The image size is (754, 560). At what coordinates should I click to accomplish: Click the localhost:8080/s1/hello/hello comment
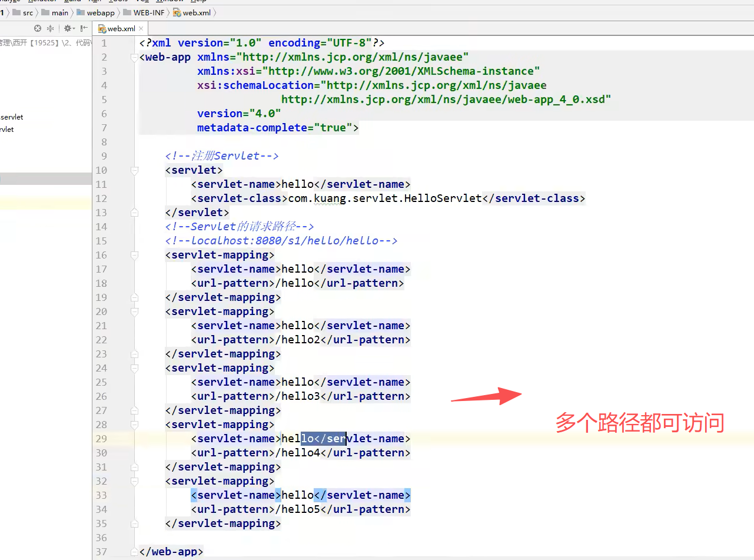tap(282, 241)
